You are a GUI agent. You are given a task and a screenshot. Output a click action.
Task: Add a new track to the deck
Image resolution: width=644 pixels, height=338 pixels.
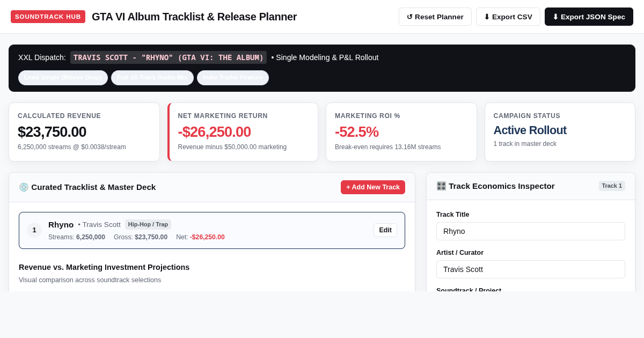tap(373, 187)
